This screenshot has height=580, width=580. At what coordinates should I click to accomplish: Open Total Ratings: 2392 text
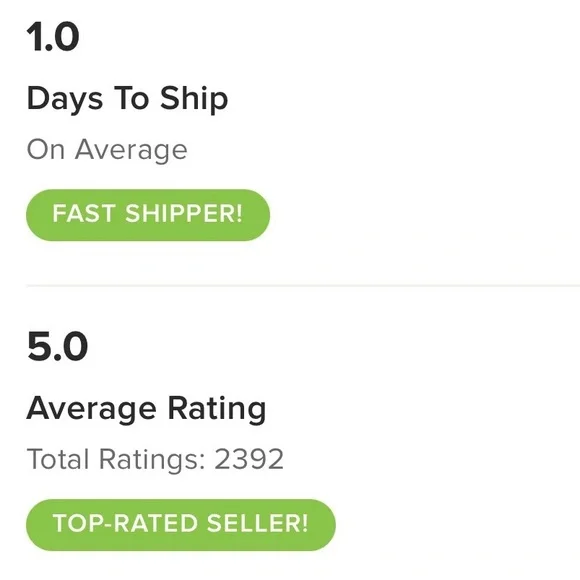point(155,459)
